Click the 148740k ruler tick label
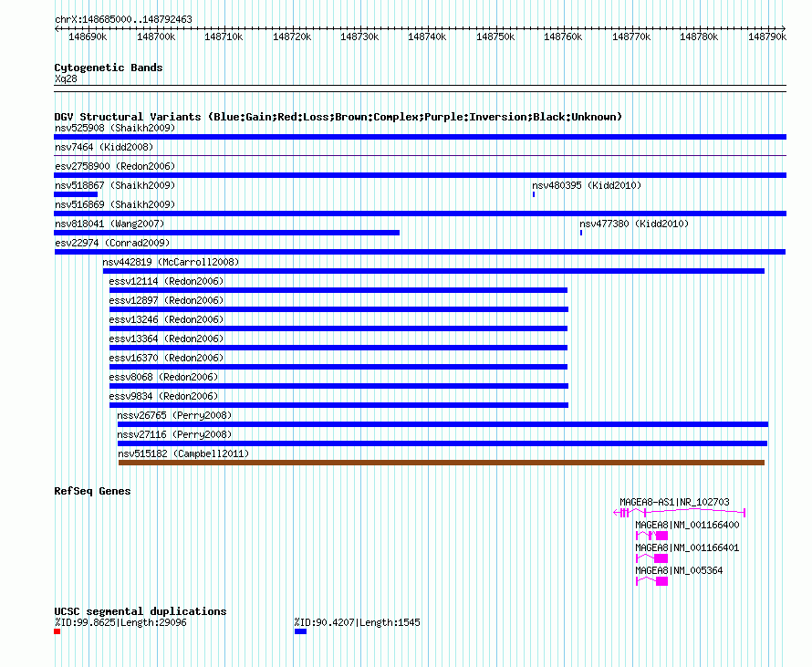 (427, 36)
